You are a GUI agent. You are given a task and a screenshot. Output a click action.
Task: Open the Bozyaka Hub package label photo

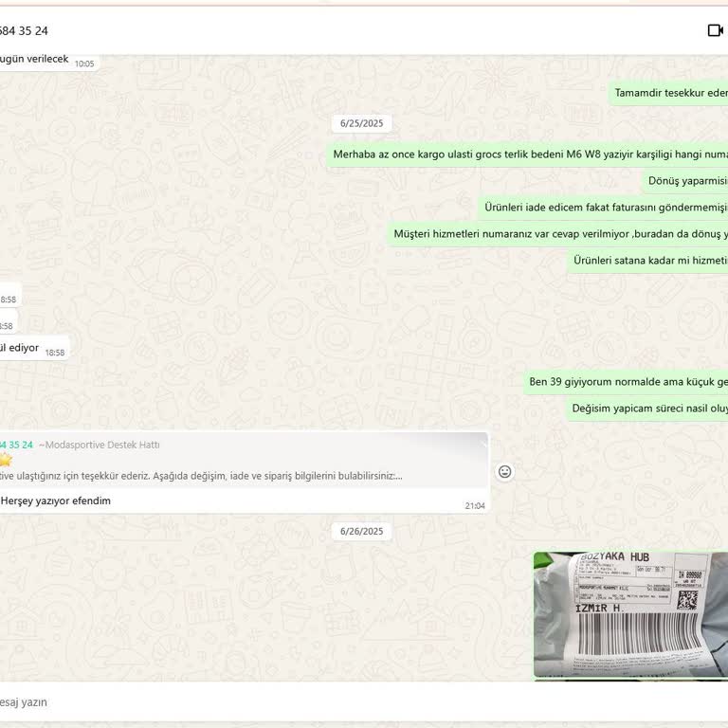(630, 614)
